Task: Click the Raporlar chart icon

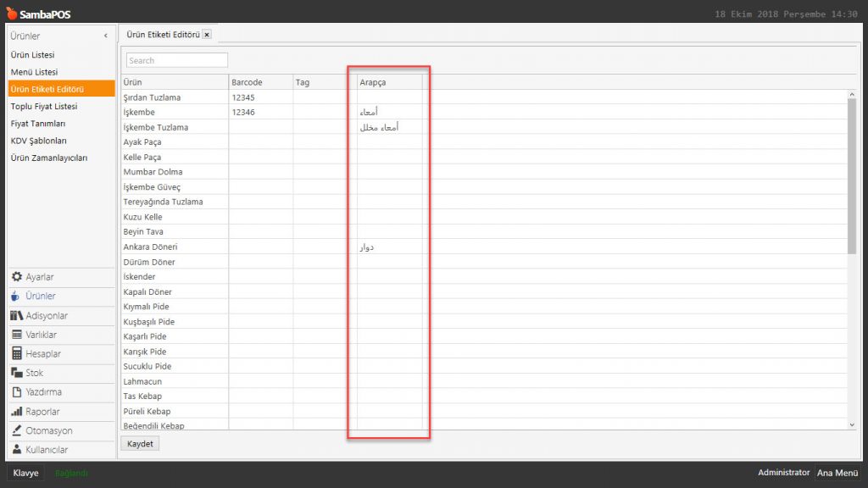Action: [17, 411]
